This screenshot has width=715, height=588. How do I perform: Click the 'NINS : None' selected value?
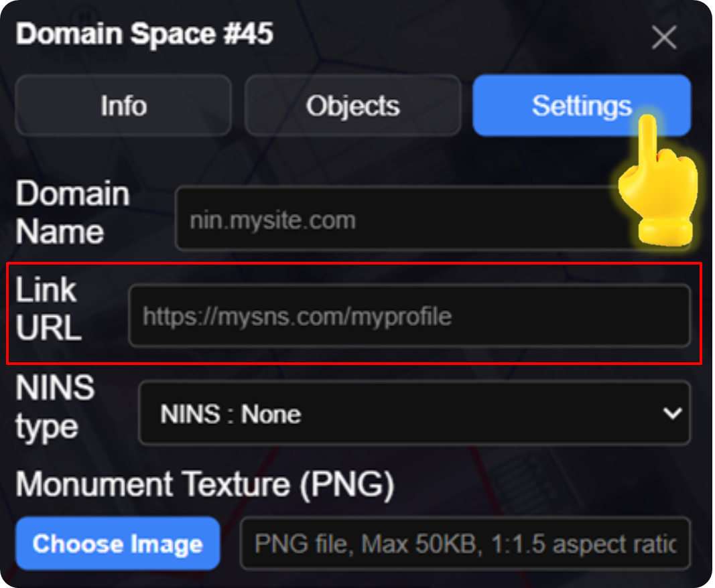point(231,414)
